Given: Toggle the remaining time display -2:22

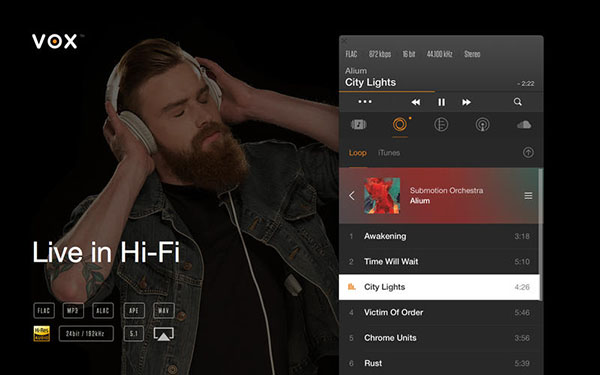Looking at the screenshot, I should click(525, 83).
